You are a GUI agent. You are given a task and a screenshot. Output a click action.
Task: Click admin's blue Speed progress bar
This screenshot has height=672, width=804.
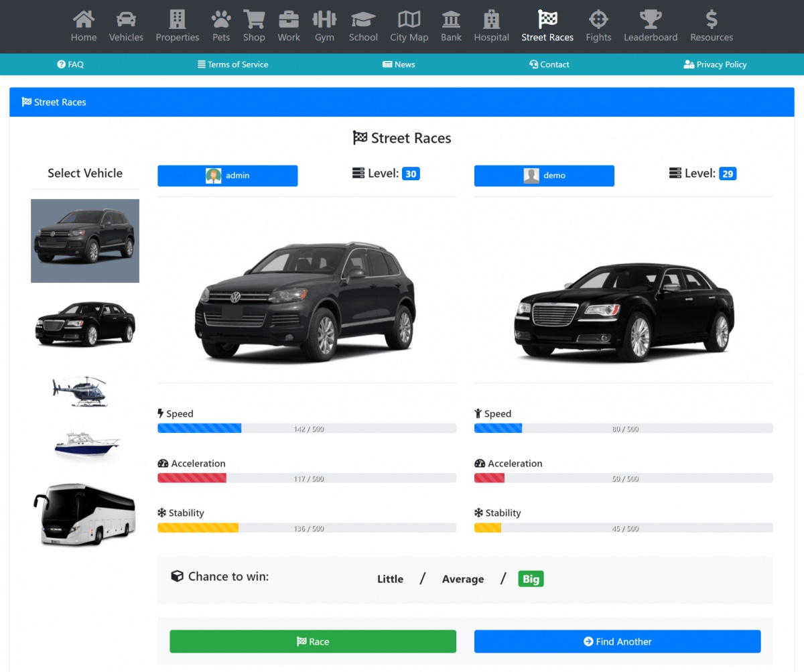point(199,428)
